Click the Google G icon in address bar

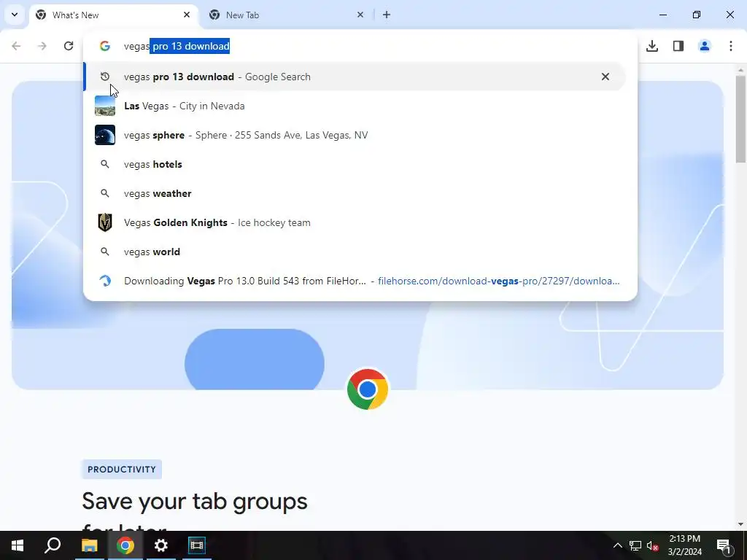tap(105, 46)
